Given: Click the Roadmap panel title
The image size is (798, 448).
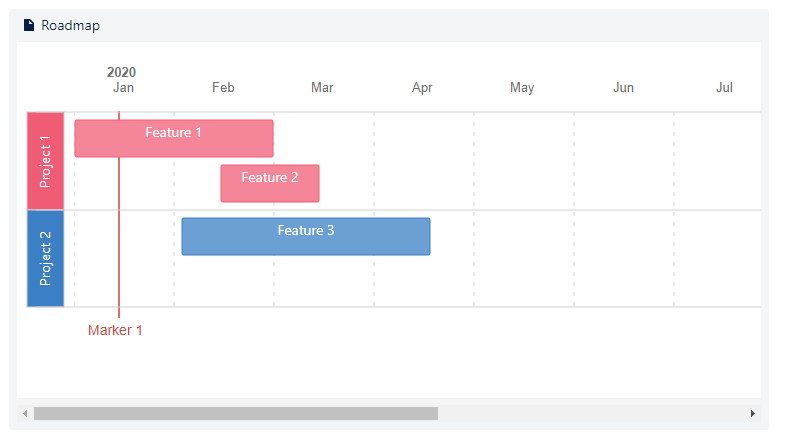Looking at the screenshot, I should [x=70, y=25].
